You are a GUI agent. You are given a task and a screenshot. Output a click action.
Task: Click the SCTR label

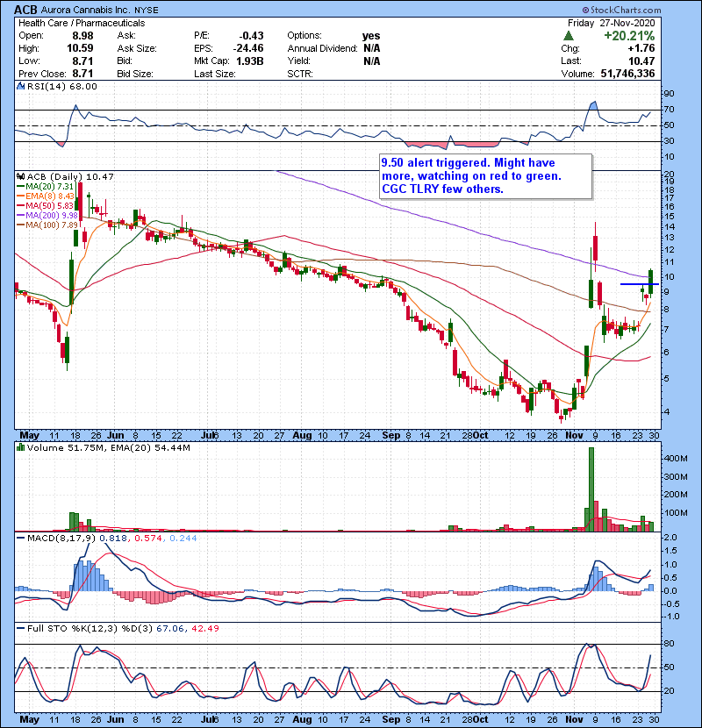[x=300, y=74]
